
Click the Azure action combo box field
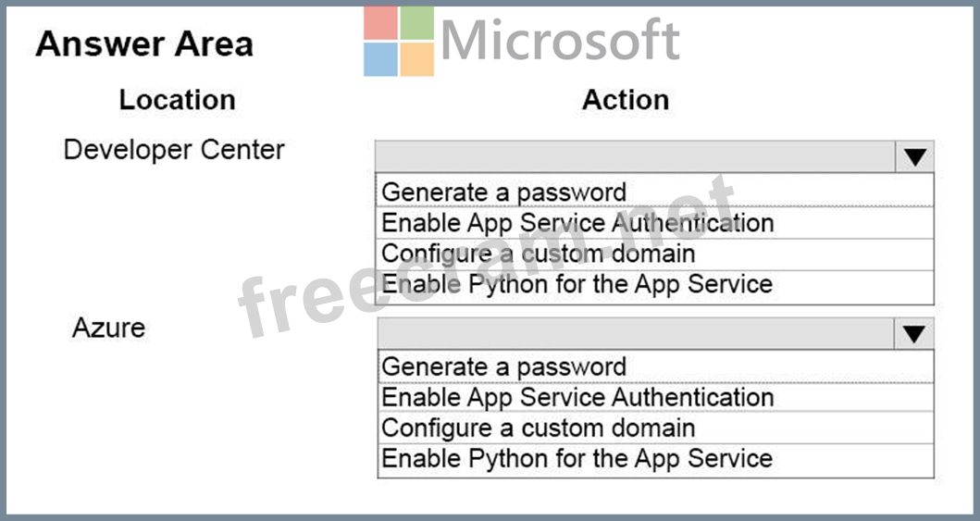point(635,334)
